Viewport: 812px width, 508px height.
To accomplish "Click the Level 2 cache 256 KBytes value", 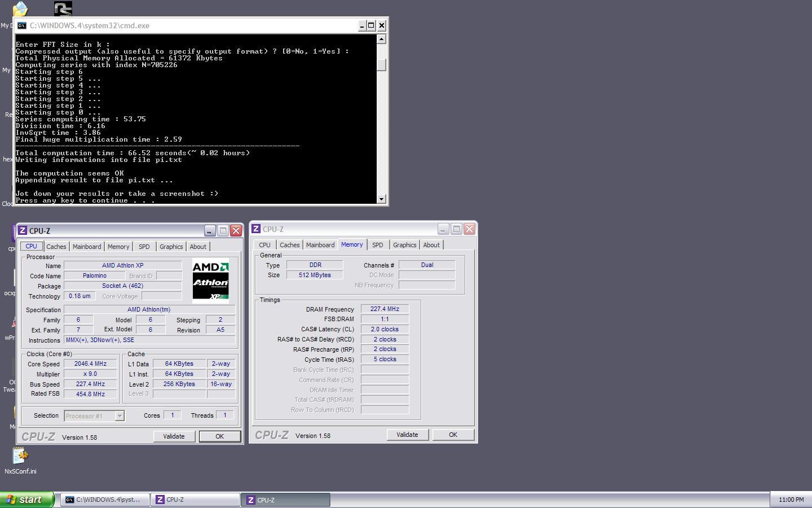I will 179,384.
